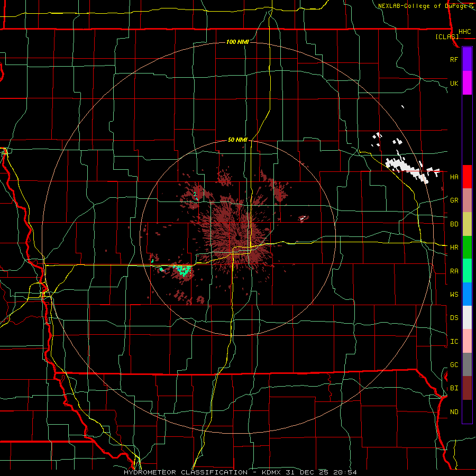The width and height of the screenshot is (476, 476).
Task: Click the BD yellow legend color block
Action: click(467, 224)
